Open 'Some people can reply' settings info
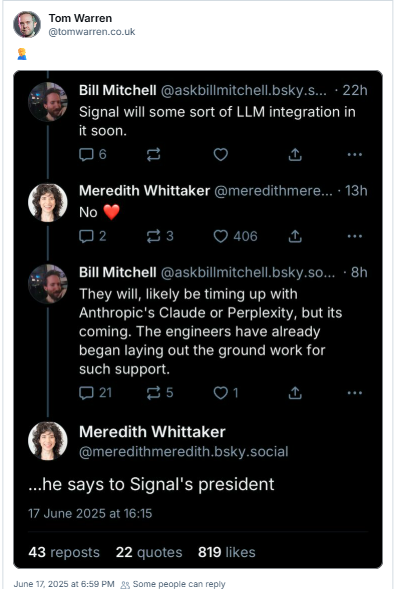 (x=173, y=584)
